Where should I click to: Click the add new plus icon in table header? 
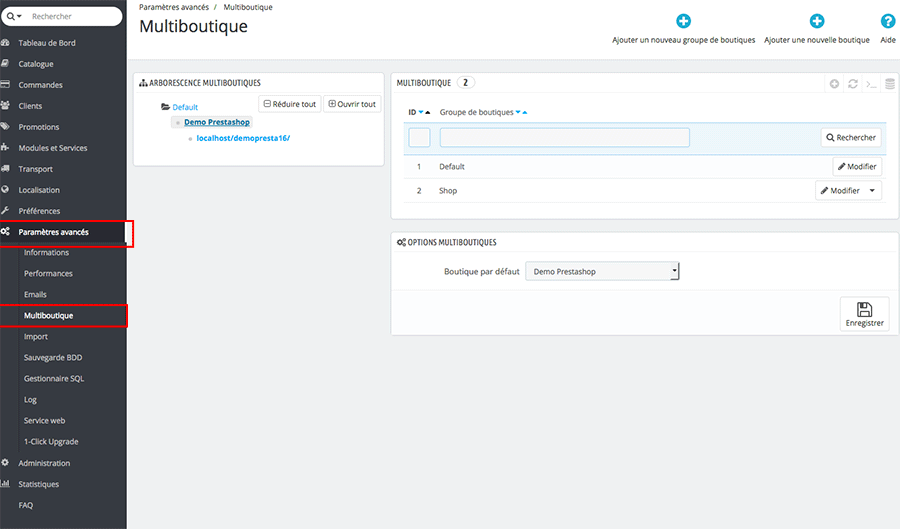click(x=835, y=84)
